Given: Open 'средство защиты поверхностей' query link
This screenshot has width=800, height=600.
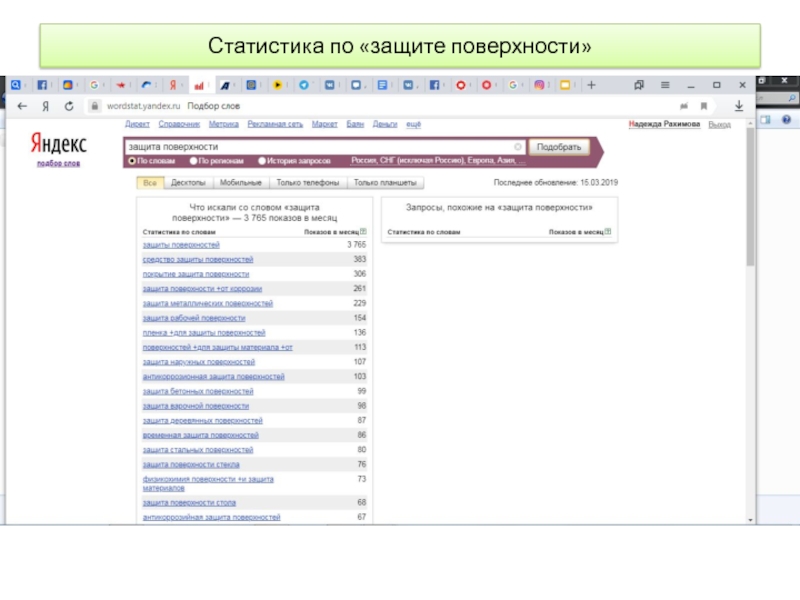Looking at the screenshot, I should pos(198,259).
